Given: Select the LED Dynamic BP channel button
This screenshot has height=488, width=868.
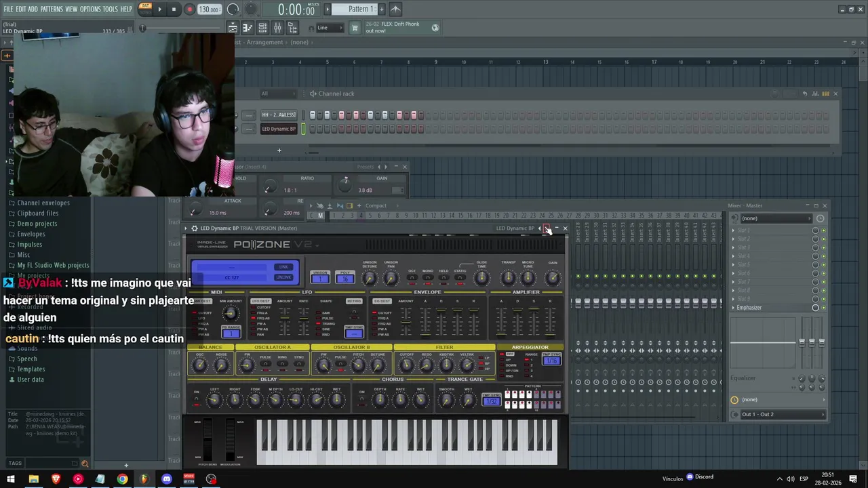Looking at the screenshot, I should tap(279, 129).
